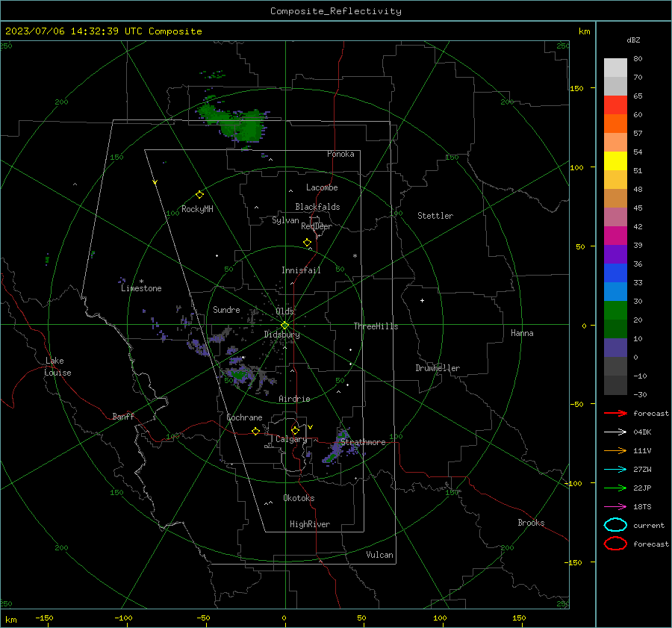Click the magenta 18TS arrow in legend
This screenshot has height=628, width=672.
click(615, 507)
